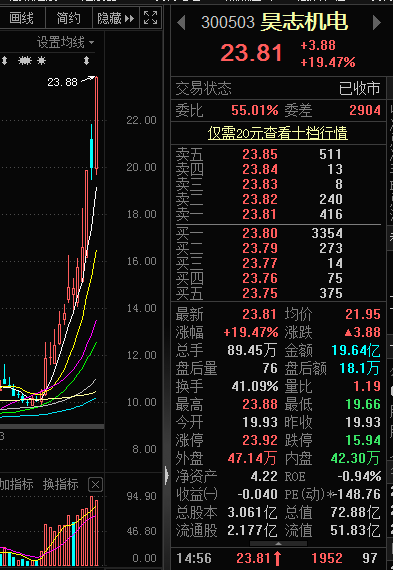This screenshot has height=570, width=393.
Task: Hide side panel with 隐藏 button
Action: coord(116,18)
